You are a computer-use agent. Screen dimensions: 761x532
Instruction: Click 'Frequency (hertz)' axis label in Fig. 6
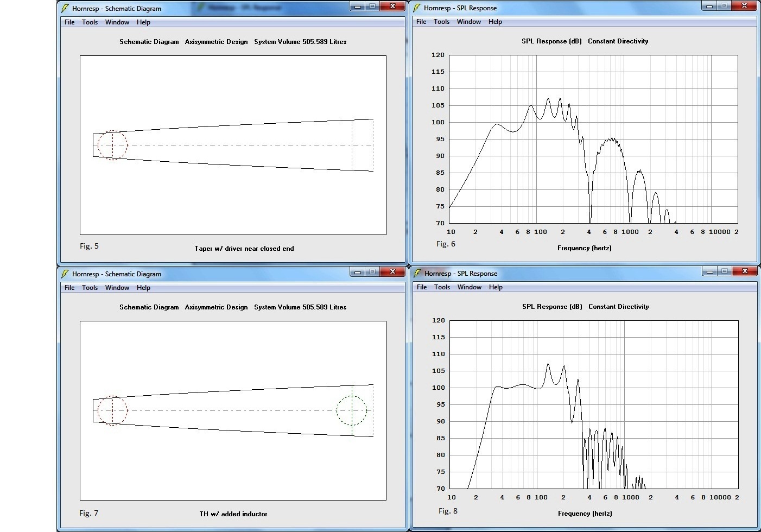coord(585,248)
